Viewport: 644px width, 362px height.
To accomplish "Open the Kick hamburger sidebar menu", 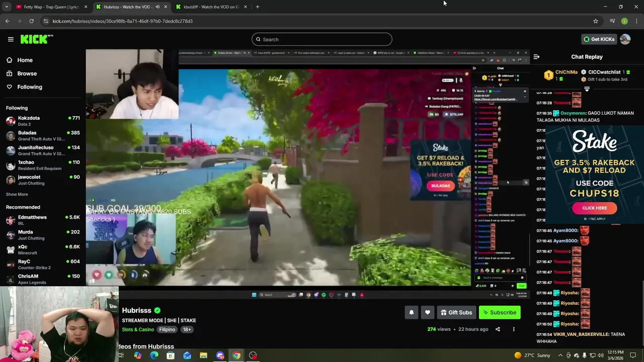I will 11,39.
